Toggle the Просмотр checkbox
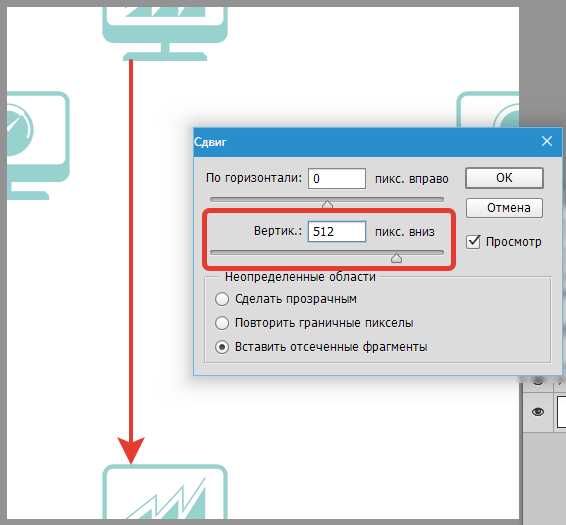The width and height of the screenshot is (566, 525). coord(473,242)
